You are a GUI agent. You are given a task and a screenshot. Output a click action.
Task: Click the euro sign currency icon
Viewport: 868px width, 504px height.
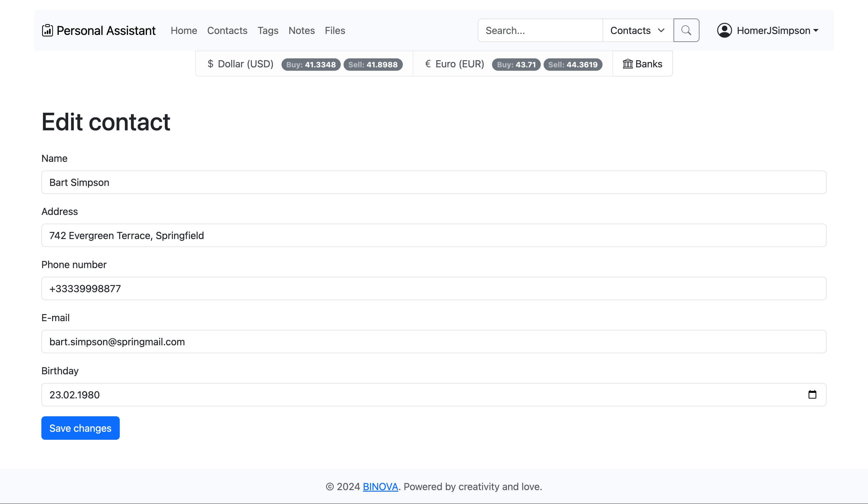(x=428, y=64)
